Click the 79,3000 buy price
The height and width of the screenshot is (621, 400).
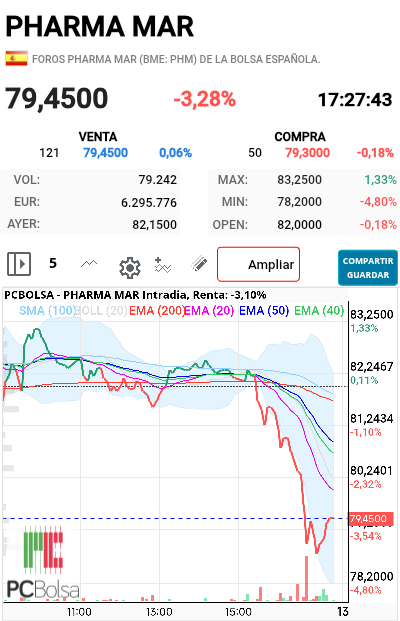pyautogui.click(x=307, y=153)
